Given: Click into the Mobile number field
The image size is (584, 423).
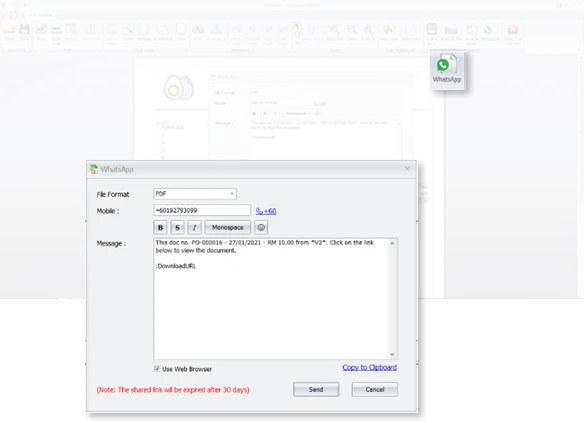Looking at the screenshot, I should click(202, 210).
